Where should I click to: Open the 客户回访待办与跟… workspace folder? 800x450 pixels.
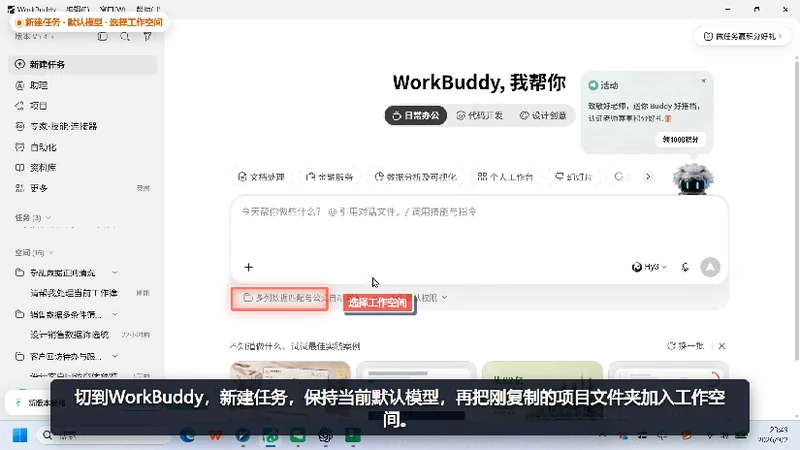[x=65, y=356]
